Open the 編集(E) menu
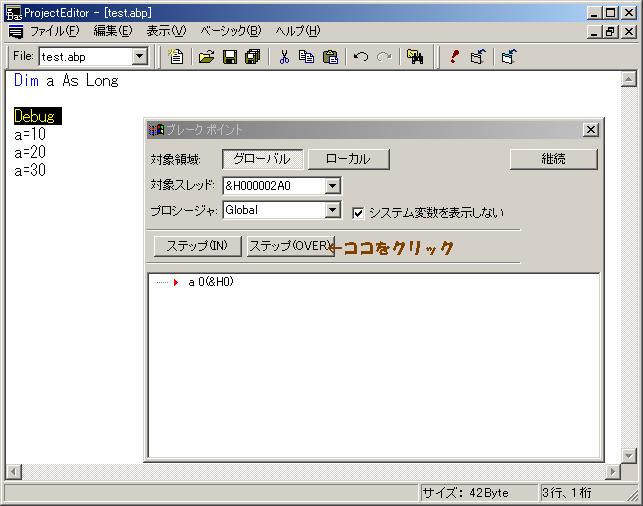The image size is (643, 506). tap(113, 31)
